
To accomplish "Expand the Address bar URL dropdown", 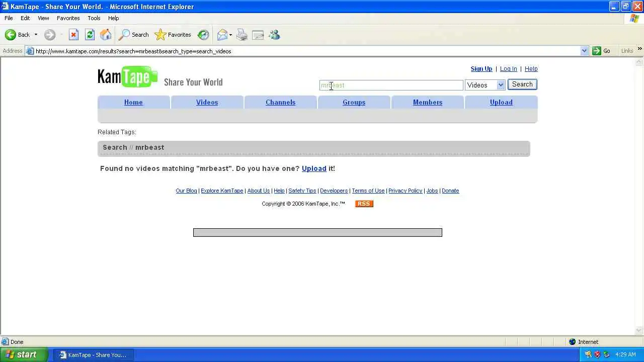I will point(584,51).
